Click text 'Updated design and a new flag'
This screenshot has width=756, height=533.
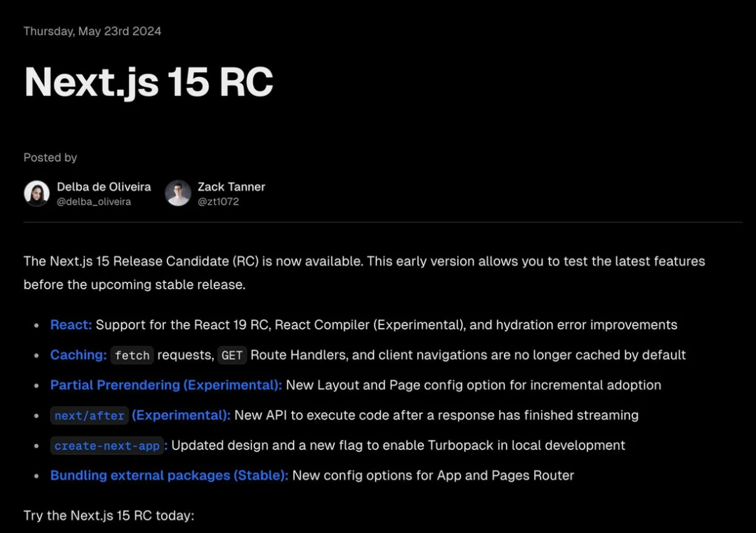267,445
